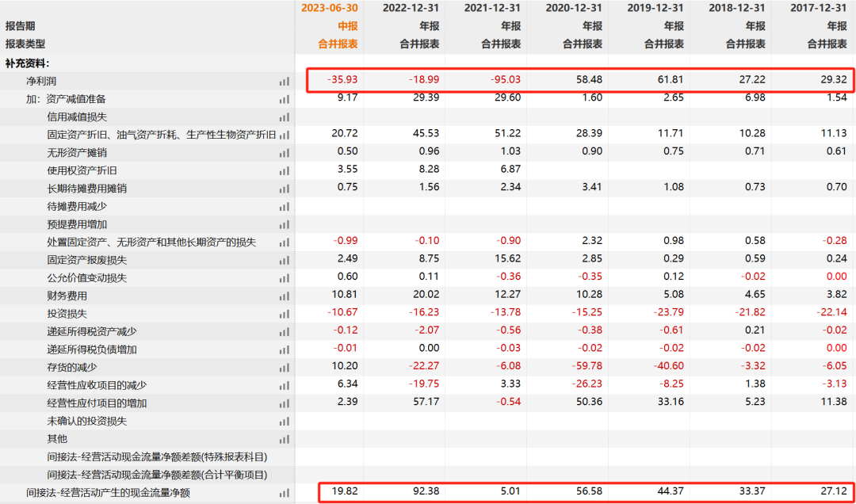Open the chart icon for 长期待摊费用摊销 row

(284, 189)
